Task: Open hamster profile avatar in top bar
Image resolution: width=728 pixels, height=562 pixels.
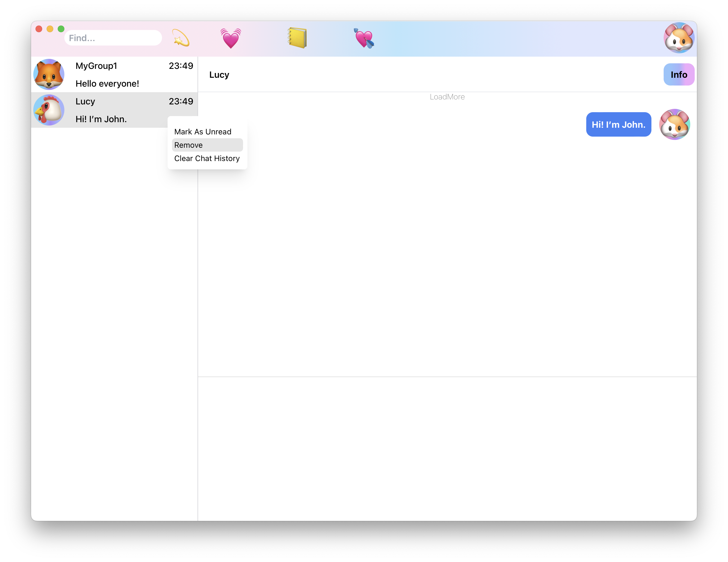Action: coord(678,38)
